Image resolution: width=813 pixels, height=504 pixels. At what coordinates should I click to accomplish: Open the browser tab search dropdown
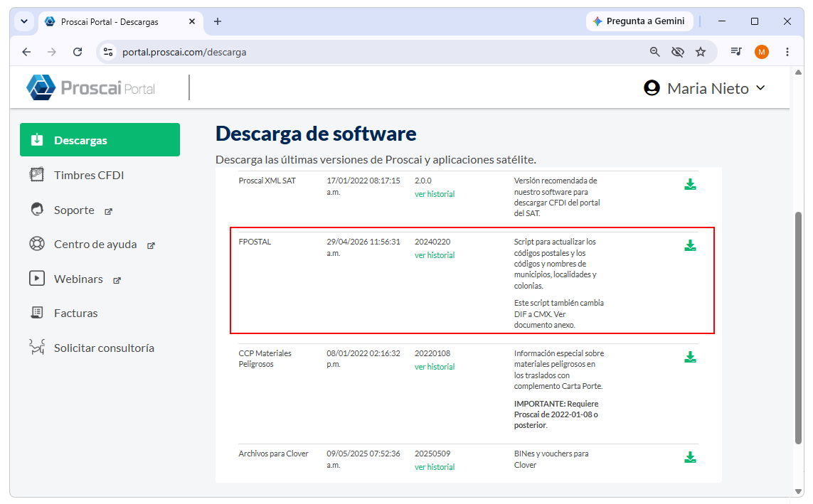(24, 21)
